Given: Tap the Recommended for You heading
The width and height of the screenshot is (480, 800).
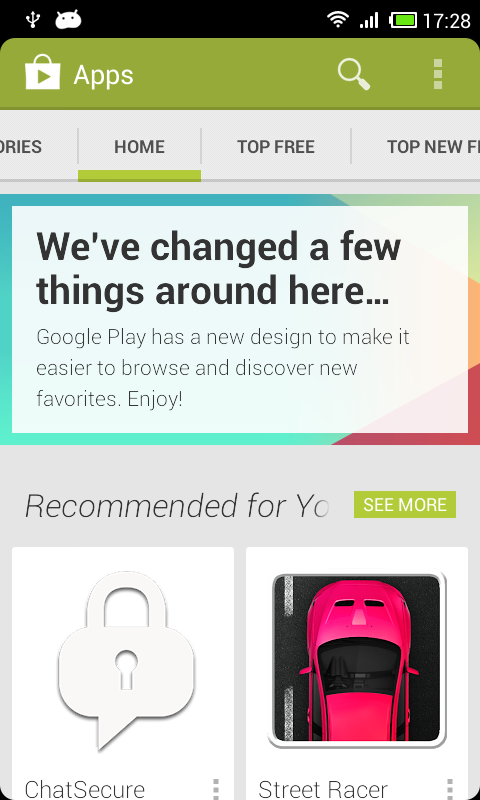Looking at the screenshot, I should pyautogui.click(x=177, y=506).
